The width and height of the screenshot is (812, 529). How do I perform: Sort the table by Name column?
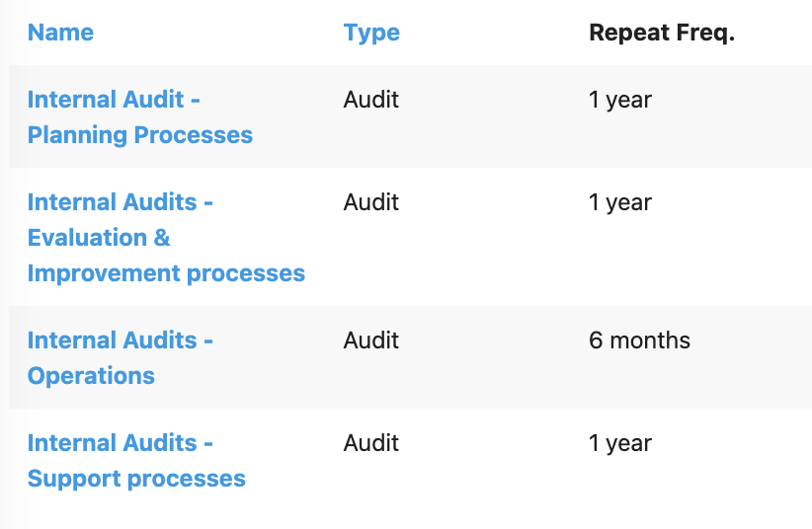(x=60, y=33)
